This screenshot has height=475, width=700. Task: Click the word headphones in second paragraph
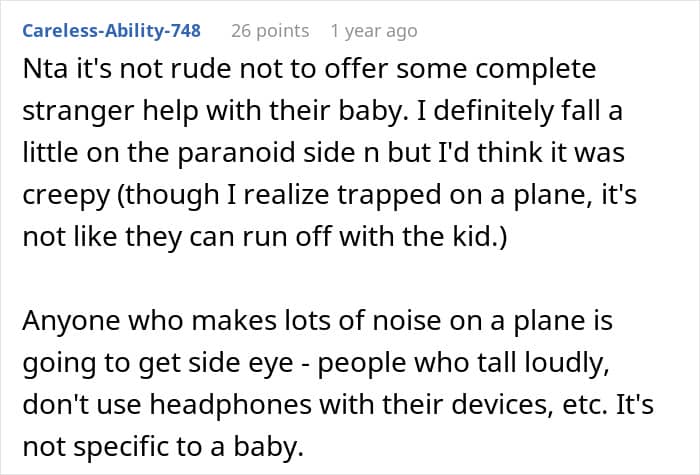click(x=230, y=404)
